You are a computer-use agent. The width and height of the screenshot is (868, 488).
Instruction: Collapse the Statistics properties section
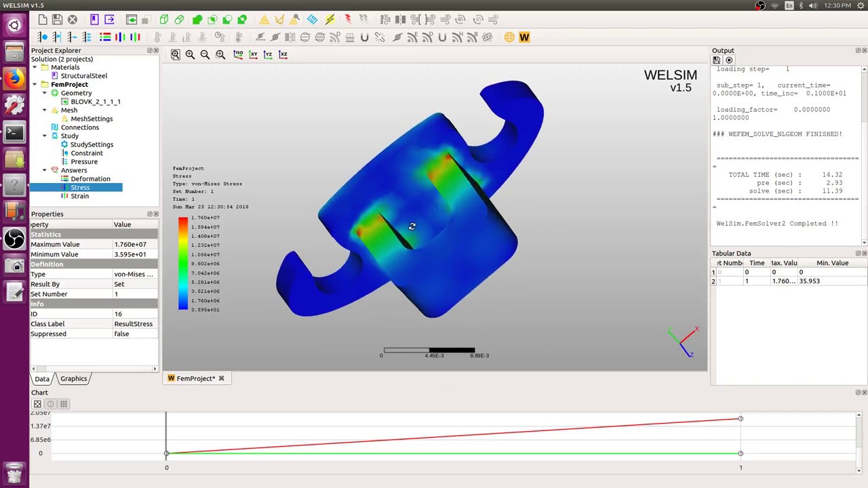[94, 235]
